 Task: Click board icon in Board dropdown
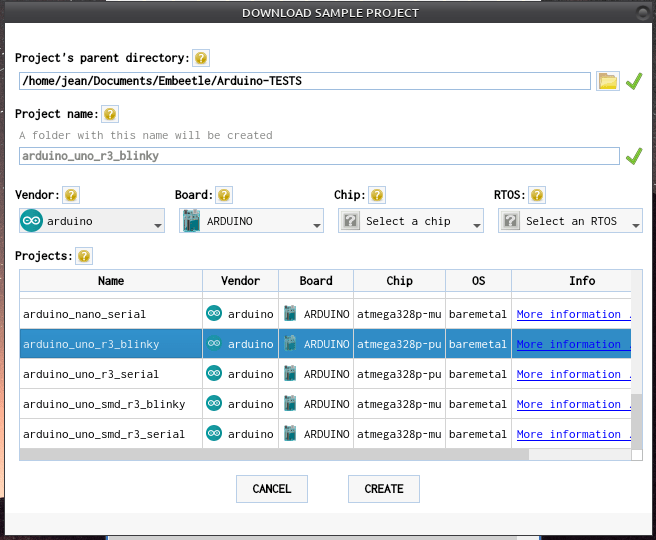click(x=192, y=220)
